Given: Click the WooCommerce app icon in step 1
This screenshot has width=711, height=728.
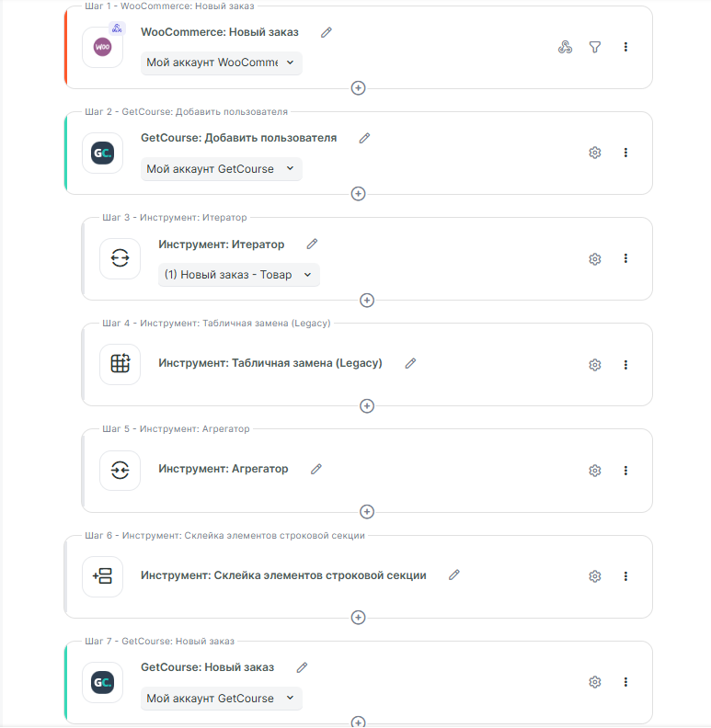Looking at the screenshot, I should point(102,47).
